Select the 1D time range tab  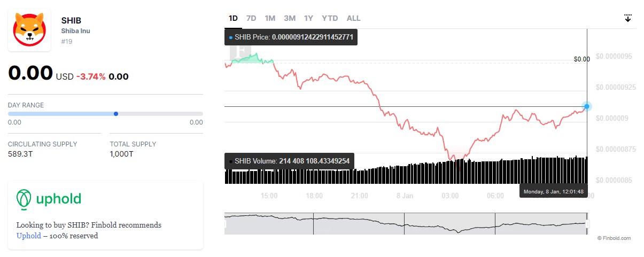click(x=233, y=18)
